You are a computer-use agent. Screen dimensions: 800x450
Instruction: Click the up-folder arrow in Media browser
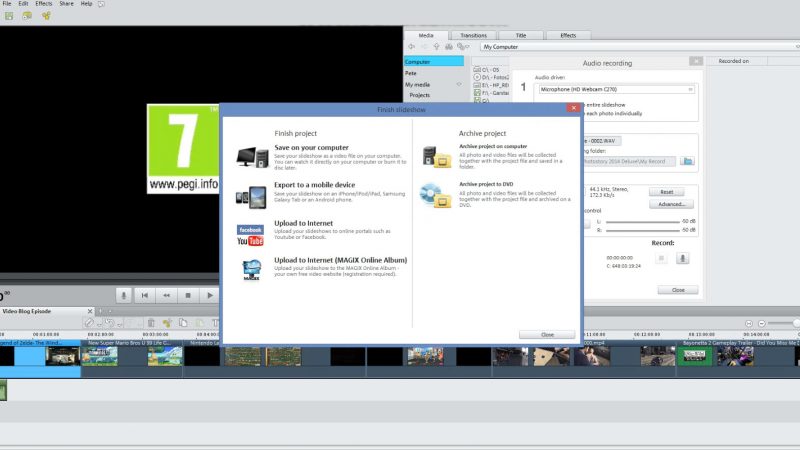click(x=436, y=47)
